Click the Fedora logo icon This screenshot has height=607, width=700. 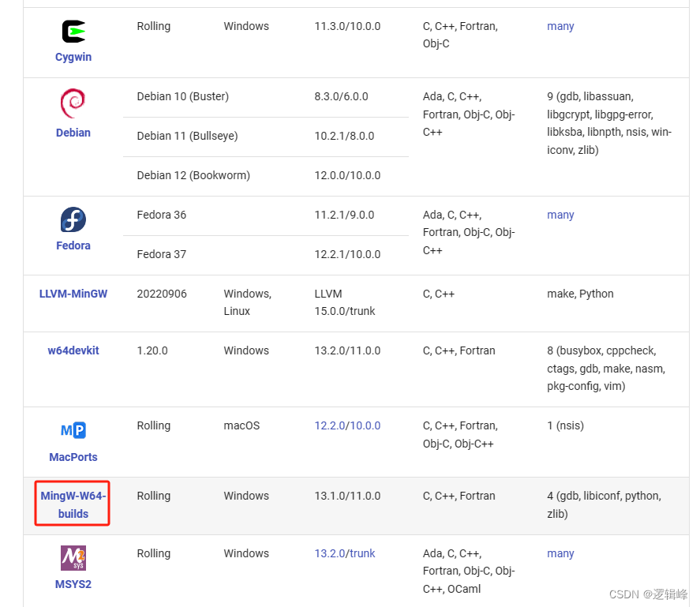(x=73, y=219)
